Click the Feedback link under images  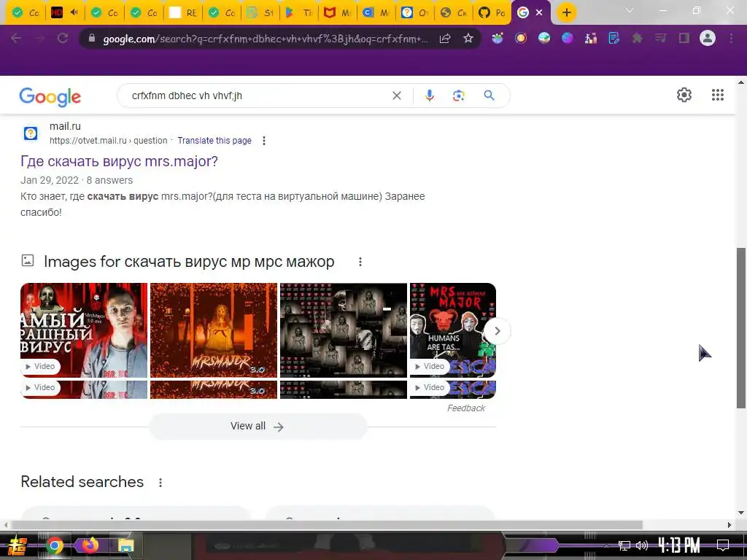coord(466,408)
